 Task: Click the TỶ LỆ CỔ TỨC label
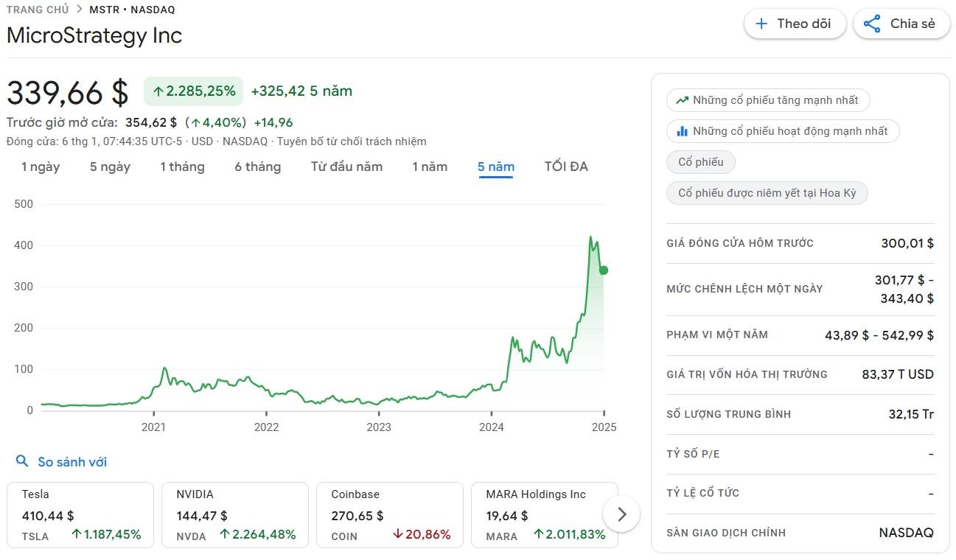pyautogui.click(x=702, y=493)
